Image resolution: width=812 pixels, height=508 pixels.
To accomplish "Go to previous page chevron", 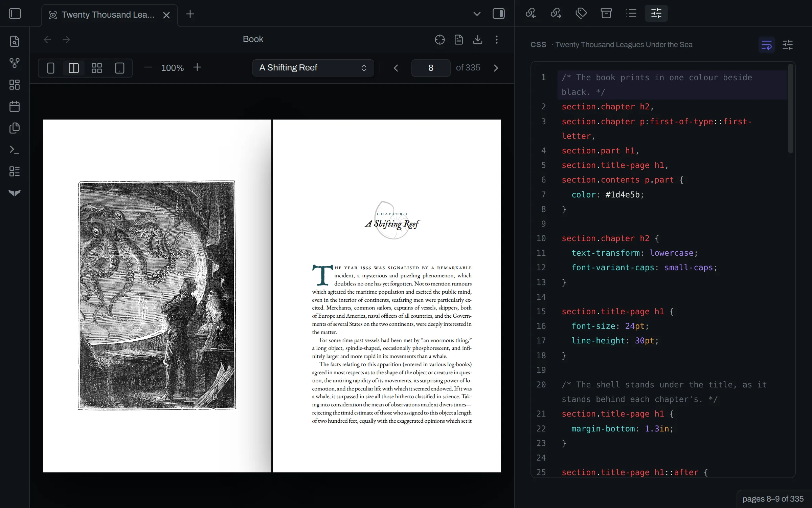I will point(396,68).
